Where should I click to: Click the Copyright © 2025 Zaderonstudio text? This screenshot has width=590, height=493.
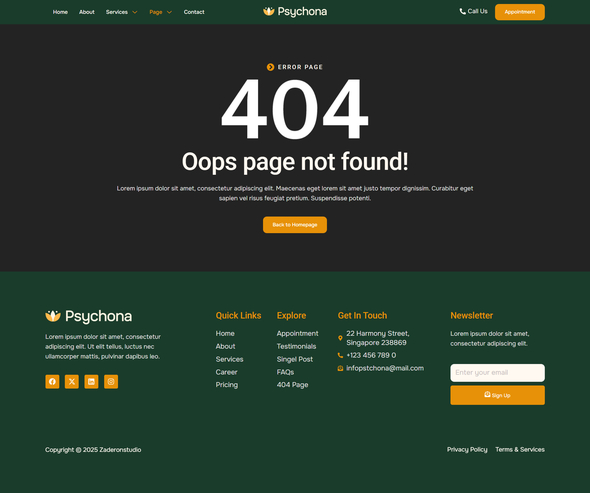pyautogui.click(x=93, y=450)
